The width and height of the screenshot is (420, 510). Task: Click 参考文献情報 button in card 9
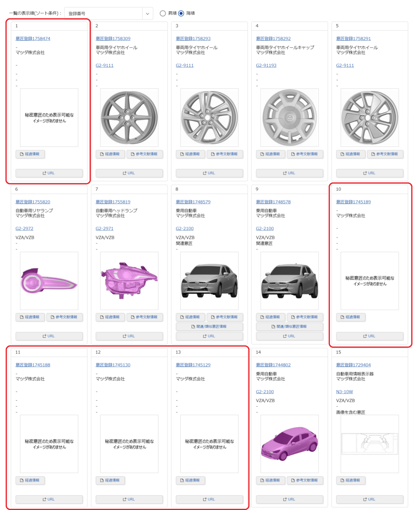click(x=305, y=317)
